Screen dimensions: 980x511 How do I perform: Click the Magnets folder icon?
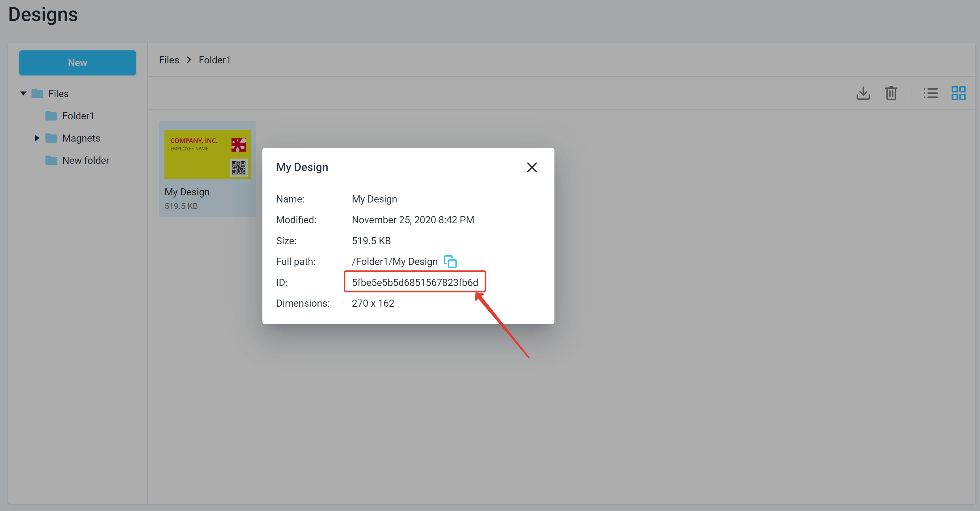[51, 138]
